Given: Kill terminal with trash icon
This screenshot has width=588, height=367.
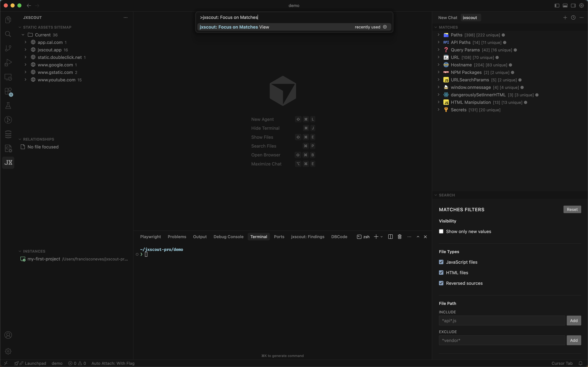Looking at the screenshot, I should click(x=400, y=237).
